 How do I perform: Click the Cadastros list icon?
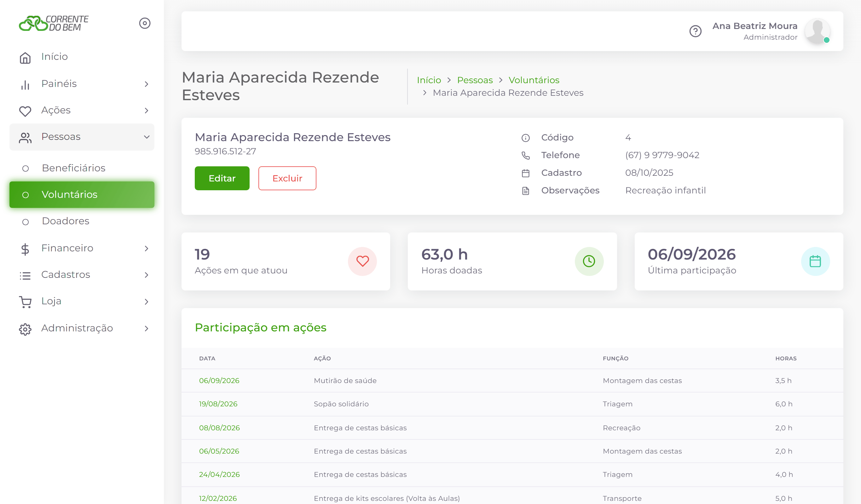coord(25,276)
